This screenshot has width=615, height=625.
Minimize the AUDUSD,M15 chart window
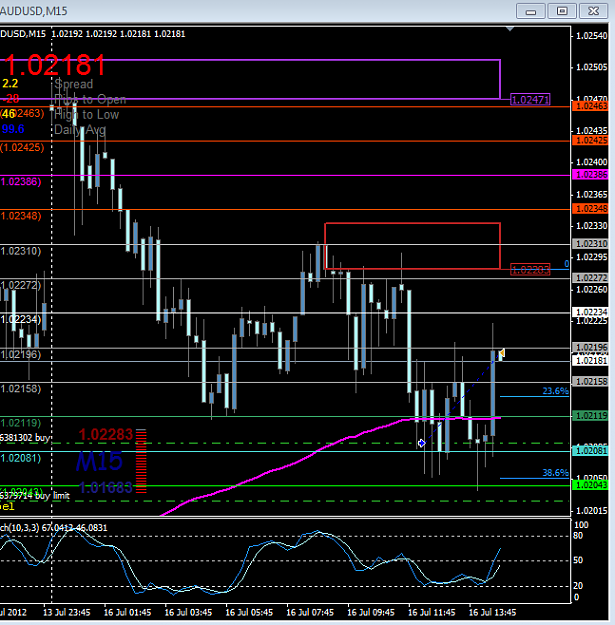[x=531, y=11]
